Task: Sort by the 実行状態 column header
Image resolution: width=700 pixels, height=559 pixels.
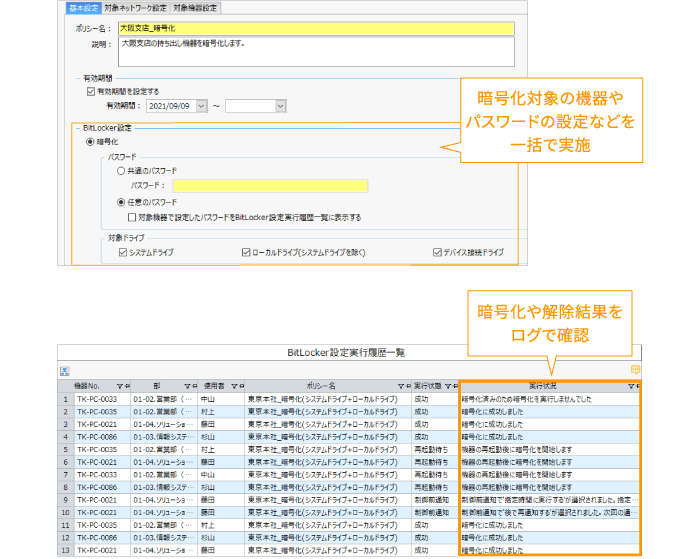Action: (x=428, y=386)
